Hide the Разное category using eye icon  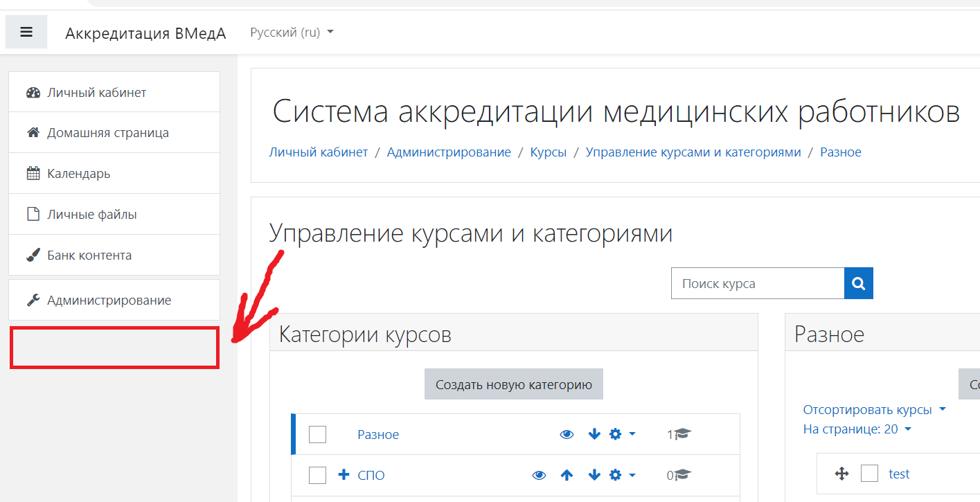coord(567,434)
